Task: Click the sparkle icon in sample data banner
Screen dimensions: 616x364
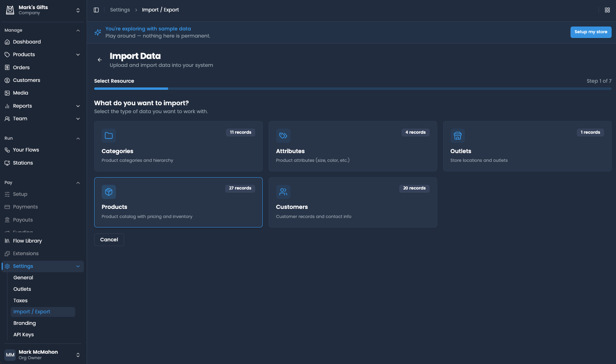Action: coord(98,32)
